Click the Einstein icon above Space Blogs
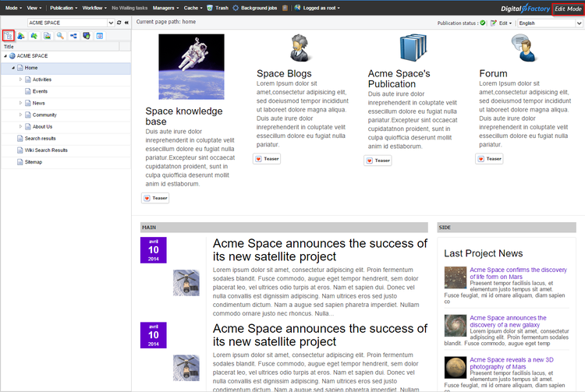Image resolution: width=585 pixels, height=392 pixels. [x=300, y=48]
